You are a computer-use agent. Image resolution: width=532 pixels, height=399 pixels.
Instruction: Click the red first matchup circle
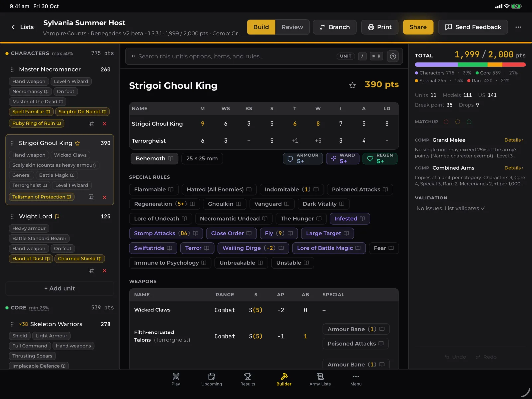coord(446,122)
